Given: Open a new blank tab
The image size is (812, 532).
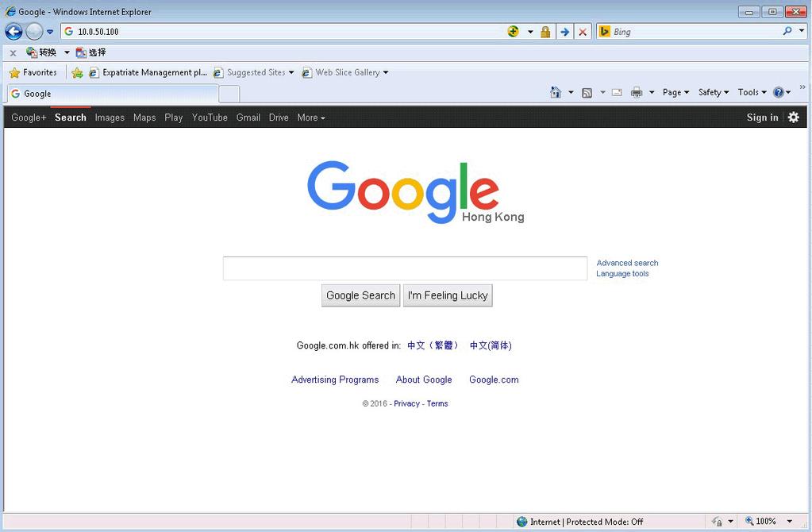Looking at the screenshot, I should pos(229,94).
